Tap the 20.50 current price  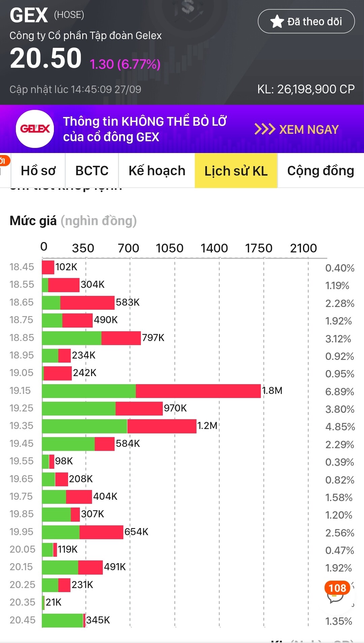[46, 59]
